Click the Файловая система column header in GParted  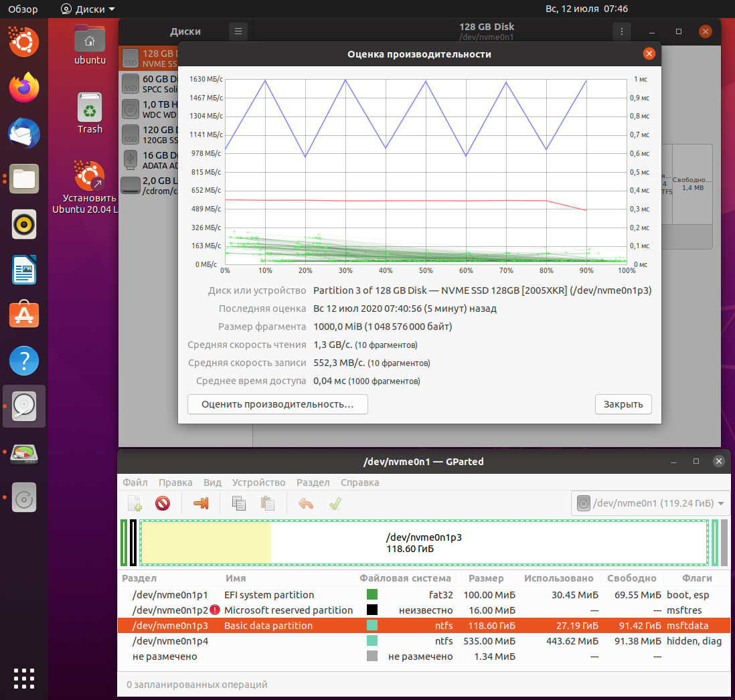tap(405, 578)
